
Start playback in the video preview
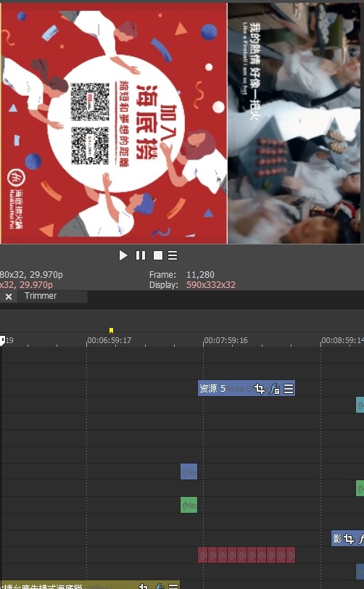pyautogui.click(x=123, y=256)
